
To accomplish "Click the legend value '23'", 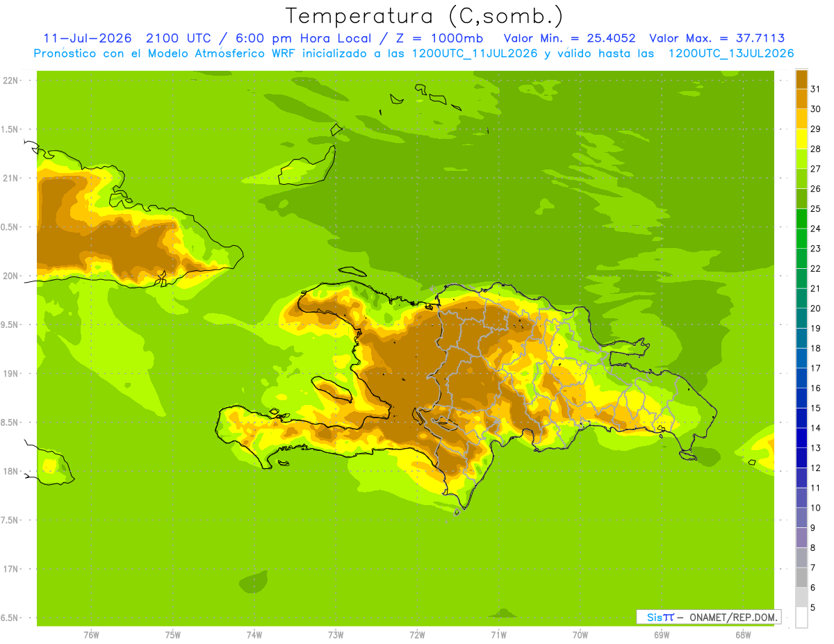I will click(x=815, y=249).
